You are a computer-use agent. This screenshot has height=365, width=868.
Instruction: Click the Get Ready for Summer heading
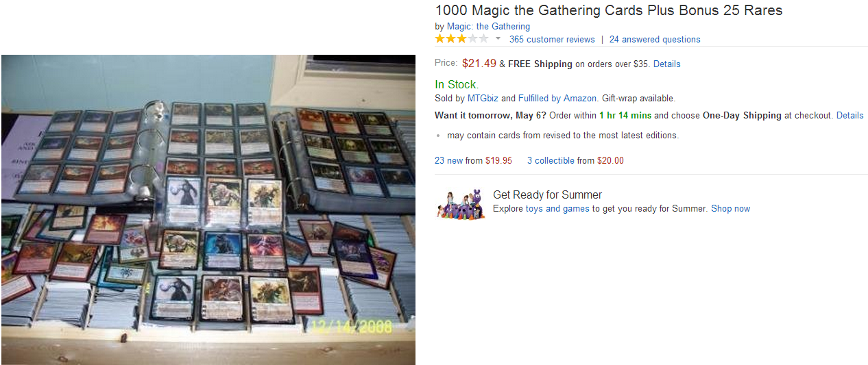point(547,194)
